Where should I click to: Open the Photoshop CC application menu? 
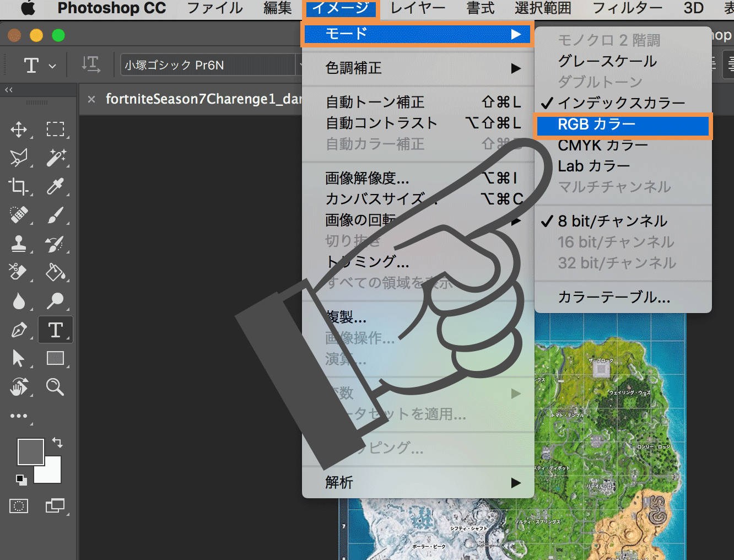click(x=112, y=8)
